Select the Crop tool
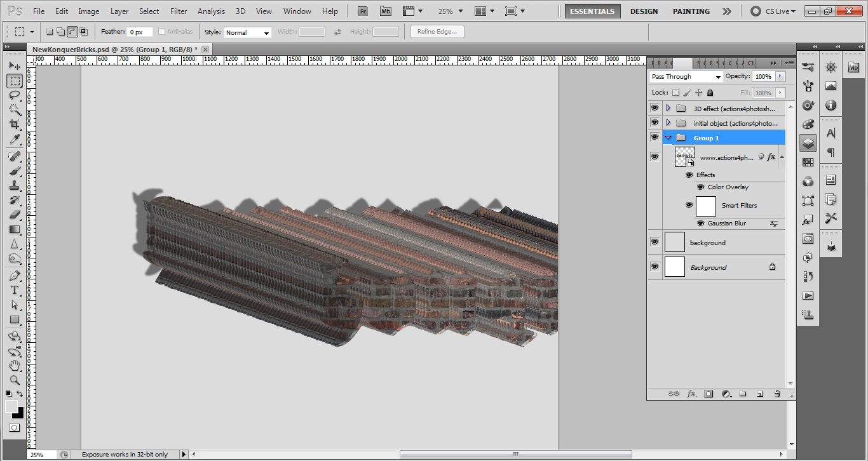The width and height of the screenshot is (868, 461). coord(15,124)
